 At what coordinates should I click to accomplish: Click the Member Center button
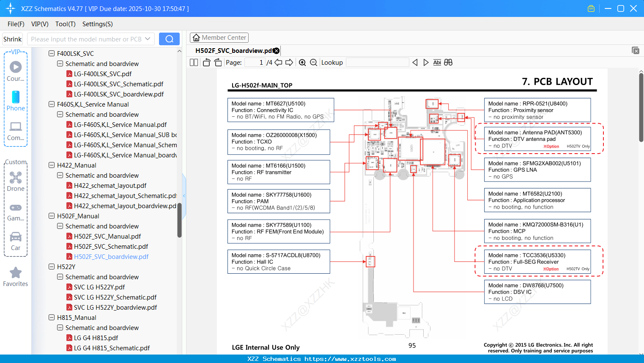[219, 38]
